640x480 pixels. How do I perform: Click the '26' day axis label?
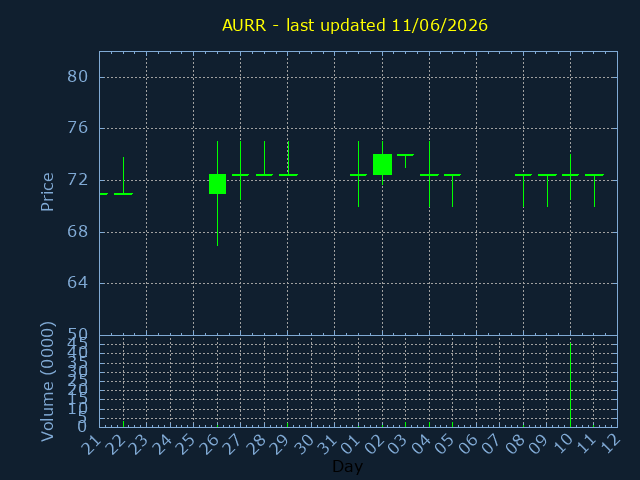click(209, 444)
